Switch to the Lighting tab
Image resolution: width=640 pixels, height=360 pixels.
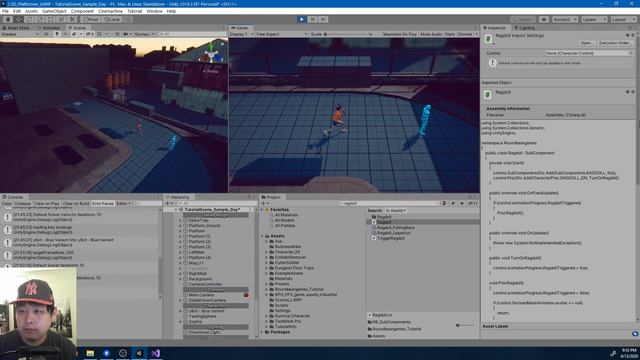coord(525,28)
